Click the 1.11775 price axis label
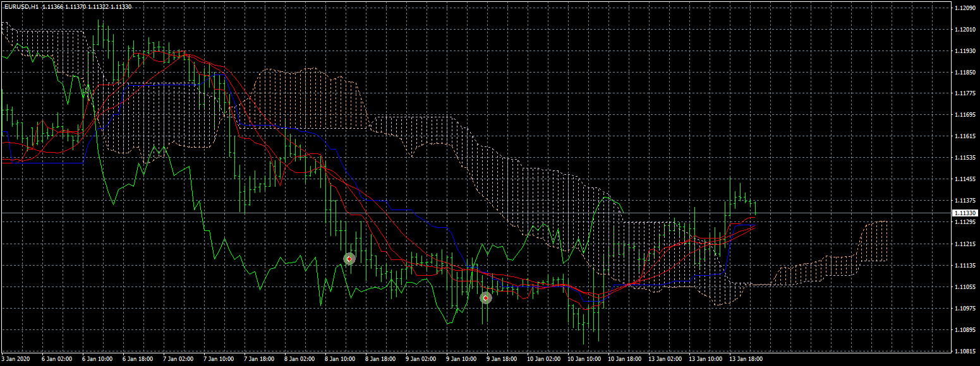This screenshot has height=366, width=980. click(966, 94)
